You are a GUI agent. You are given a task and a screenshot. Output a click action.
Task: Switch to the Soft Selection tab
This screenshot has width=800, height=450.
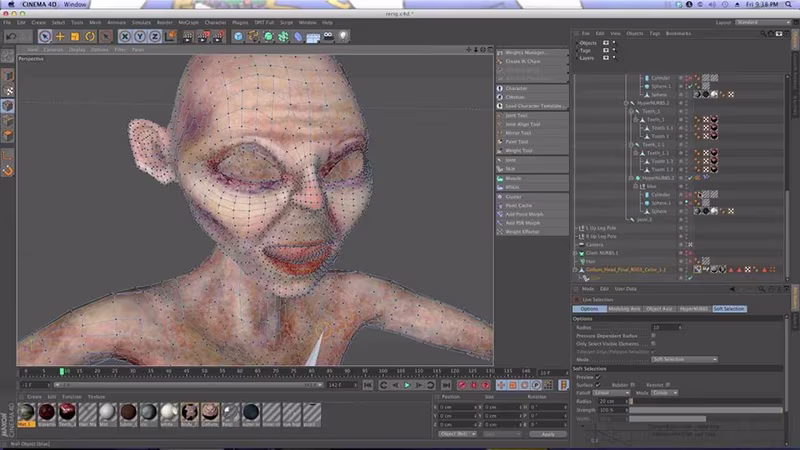point(729,309)
